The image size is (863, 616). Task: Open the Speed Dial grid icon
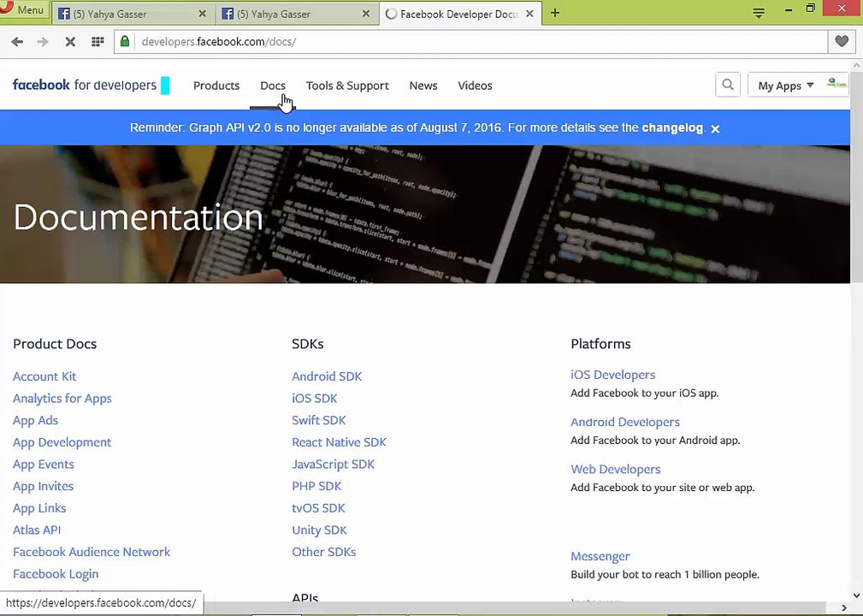(x=98, y=41)
